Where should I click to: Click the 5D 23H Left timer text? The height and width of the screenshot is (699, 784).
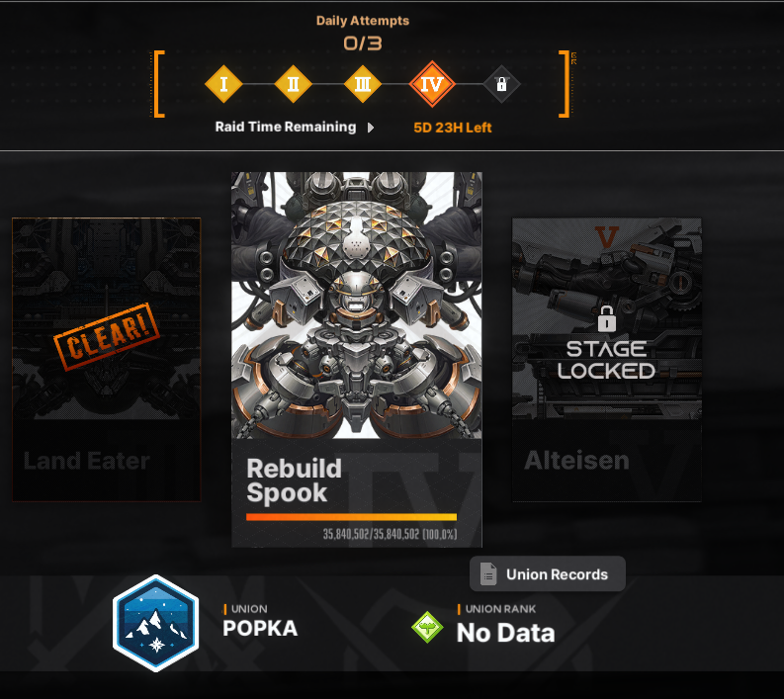[453, 128]
